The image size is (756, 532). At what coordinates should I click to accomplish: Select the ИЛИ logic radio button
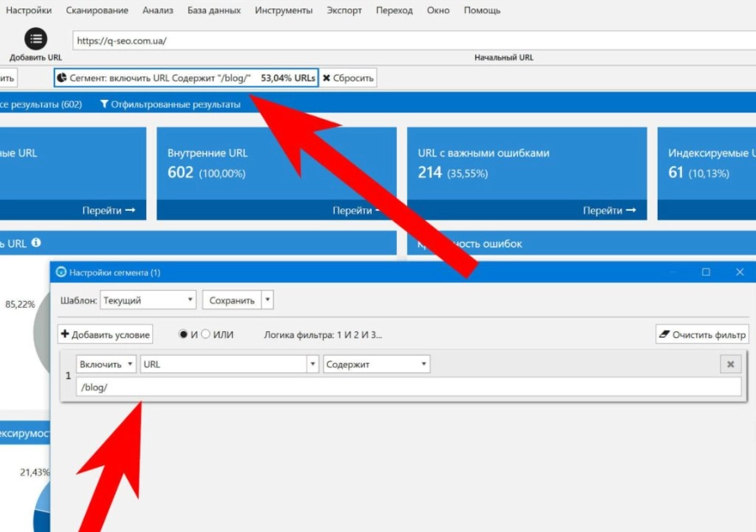(206, 334)
